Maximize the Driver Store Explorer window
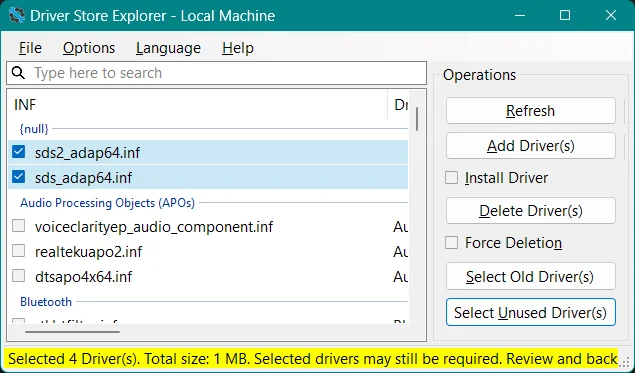Viewport: 635px width, 373px height. coord(565,15)
